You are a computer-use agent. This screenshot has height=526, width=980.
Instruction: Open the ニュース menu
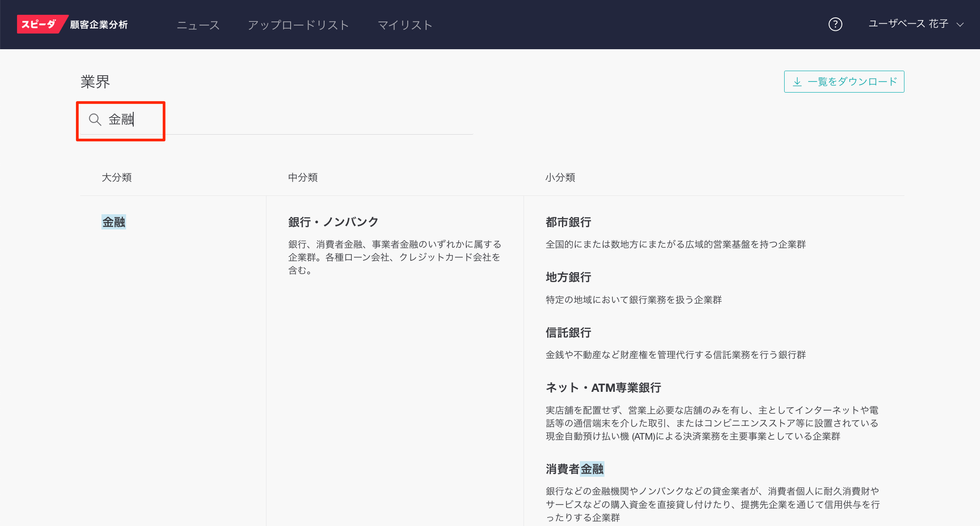(x=198, y=25)
